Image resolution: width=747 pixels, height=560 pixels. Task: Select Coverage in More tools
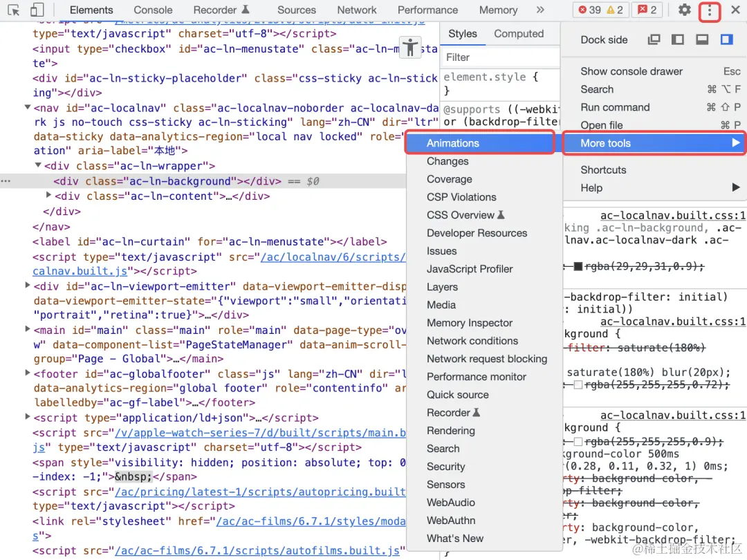tap(484, 179)
